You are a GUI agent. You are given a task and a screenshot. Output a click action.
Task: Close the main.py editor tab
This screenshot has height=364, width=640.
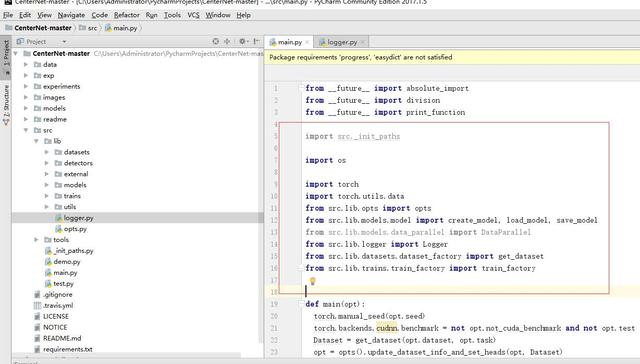(x=307, y=42)
